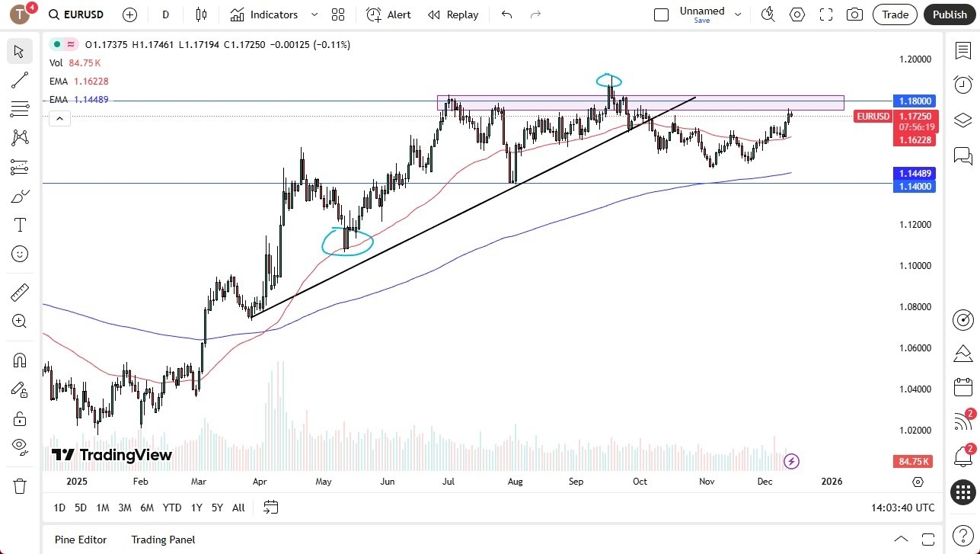Activate the Zoom In tool
980x554 pixels.
click(20, 321)
